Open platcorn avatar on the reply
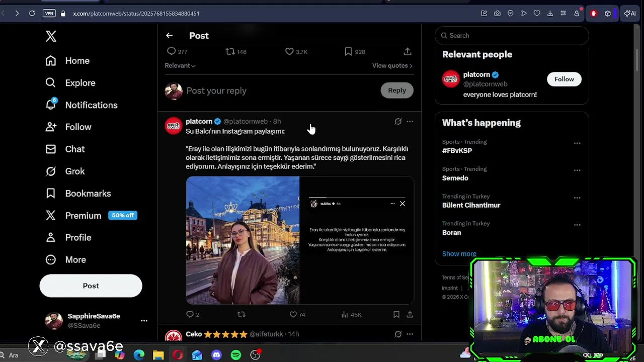Image resolution: width=644 pixels, height=362 pixels. coord(174,126)
